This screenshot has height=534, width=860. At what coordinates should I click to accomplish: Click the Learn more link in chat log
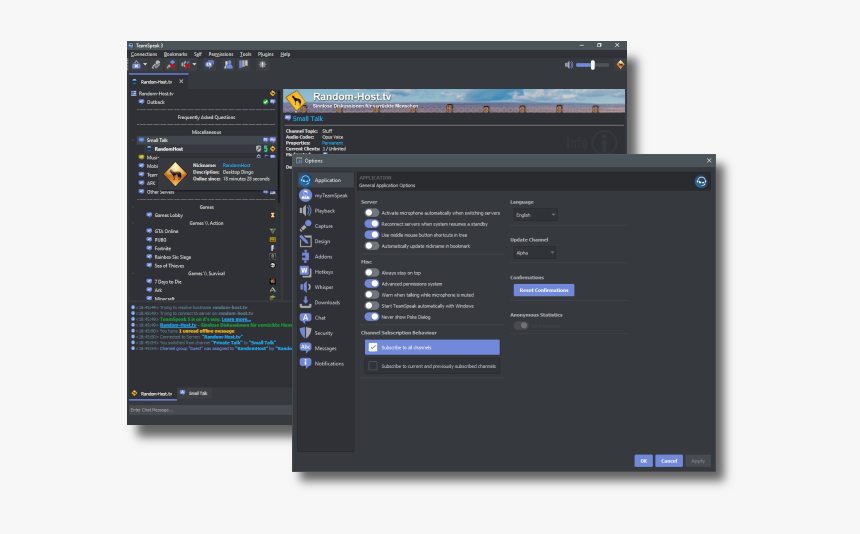236,319
